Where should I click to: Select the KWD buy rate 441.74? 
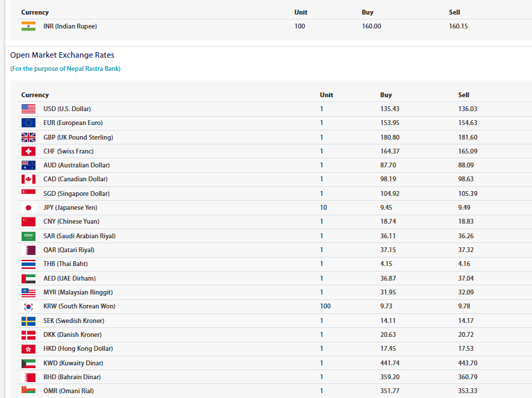tap(390, 363)
